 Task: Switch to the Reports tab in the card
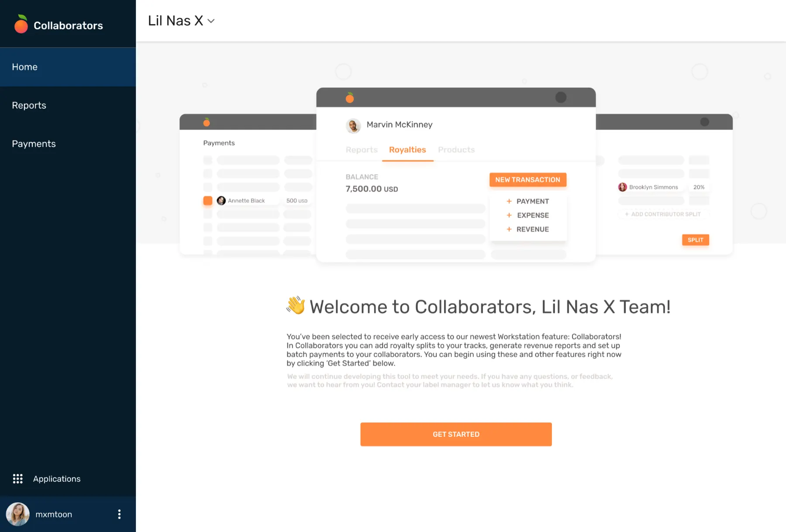click(362, 150)
